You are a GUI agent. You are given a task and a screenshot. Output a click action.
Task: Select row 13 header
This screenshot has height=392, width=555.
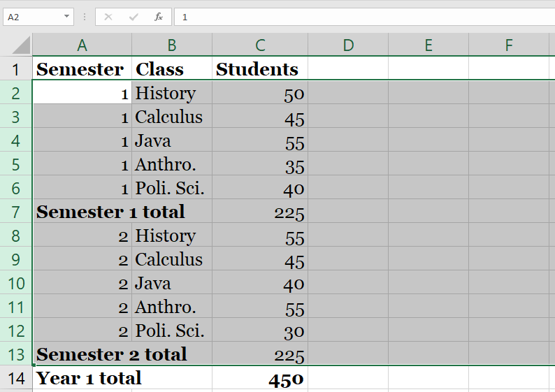pos(16,354)
